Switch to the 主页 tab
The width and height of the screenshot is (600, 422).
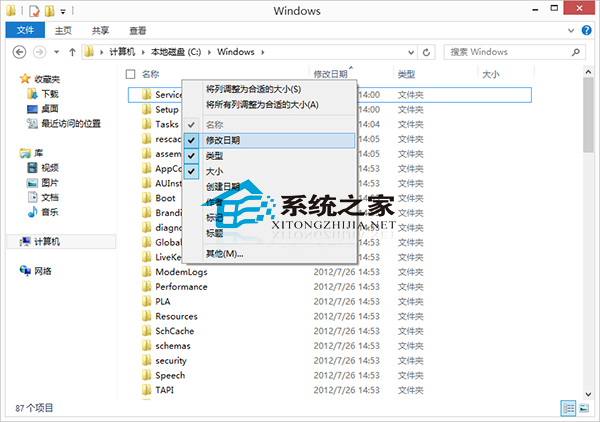(x=63, y=31)
